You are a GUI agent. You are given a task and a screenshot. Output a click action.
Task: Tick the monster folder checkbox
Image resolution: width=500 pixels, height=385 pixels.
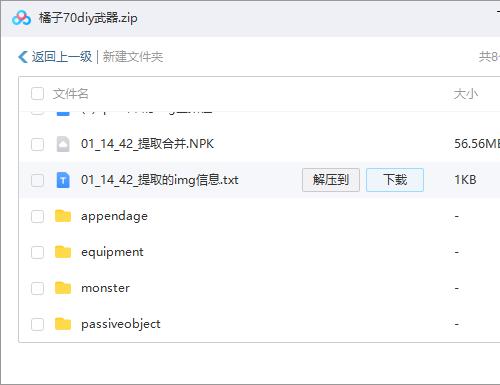coord(37,288)
